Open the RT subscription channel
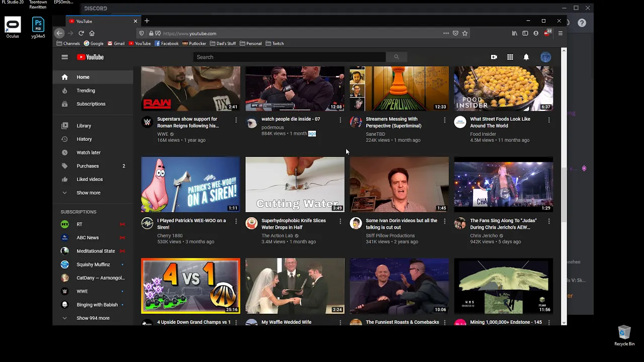The width and height of the screenshot is (644, 362). 93,224
